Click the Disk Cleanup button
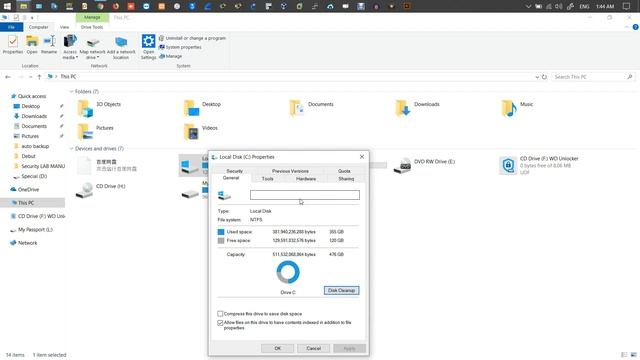The height and width of the screenshot is (360, 640). pos(342,291)
